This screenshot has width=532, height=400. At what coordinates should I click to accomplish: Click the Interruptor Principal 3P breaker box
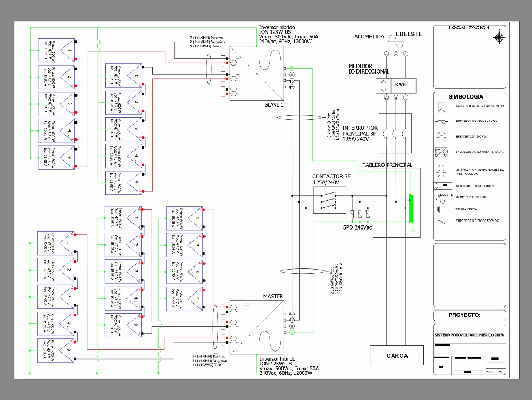tap(395, 134)
